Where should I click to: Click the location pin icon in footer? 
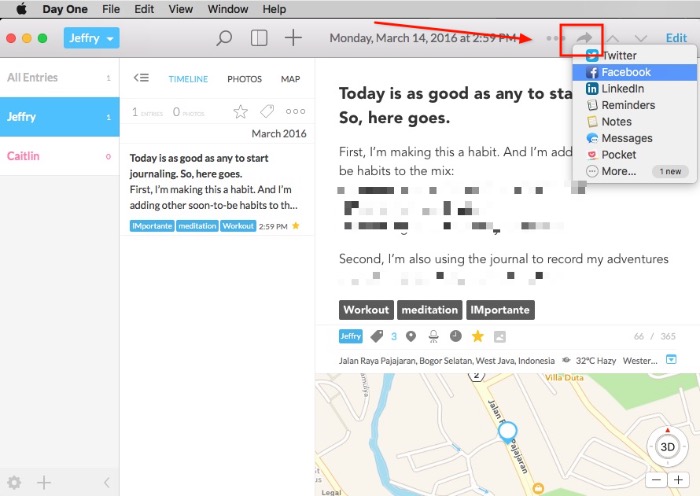[410, 336]
